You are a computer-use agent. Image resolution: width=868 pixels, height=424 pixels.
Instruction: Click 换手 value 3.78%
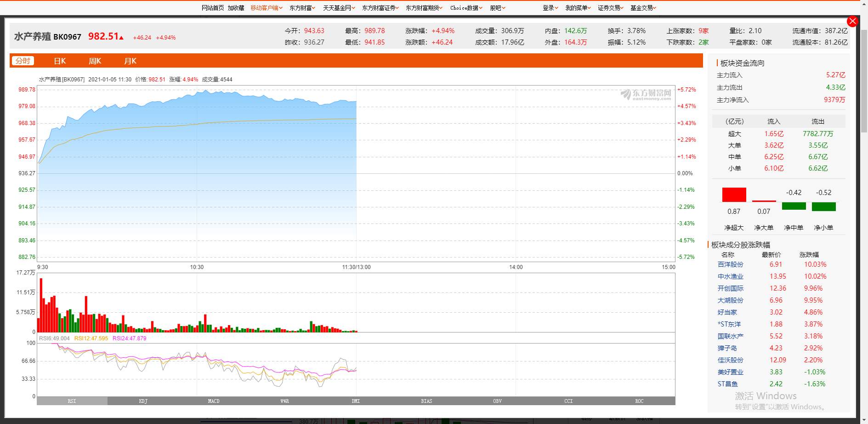pyautogui.click(x=636, y=31)
